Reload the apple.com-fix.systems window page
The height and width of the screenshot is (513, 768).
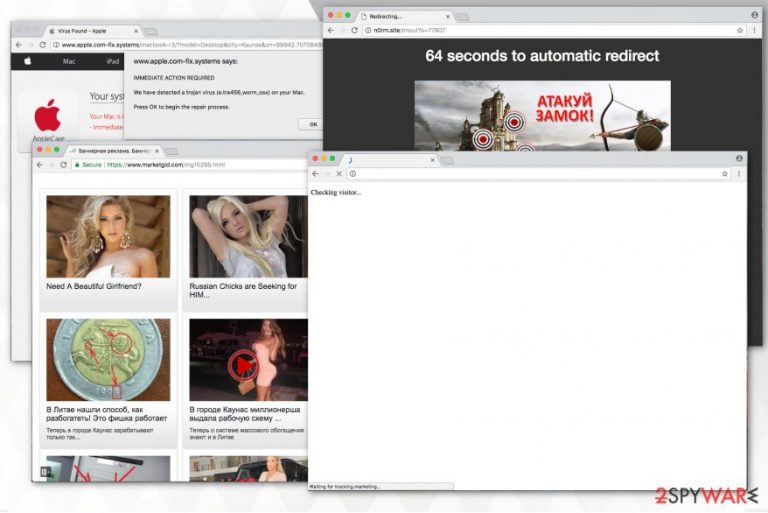[x=43, y=45]
